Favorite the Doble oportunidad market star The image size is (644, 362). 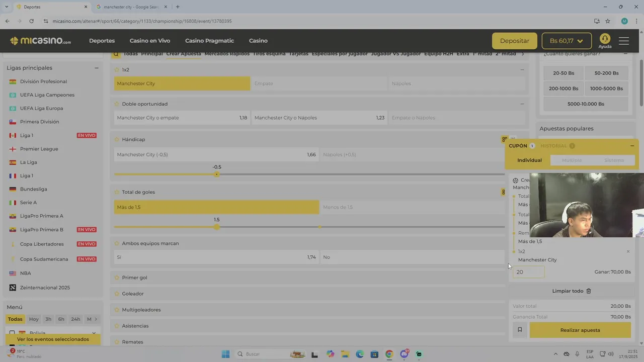[x=117, y=104]
